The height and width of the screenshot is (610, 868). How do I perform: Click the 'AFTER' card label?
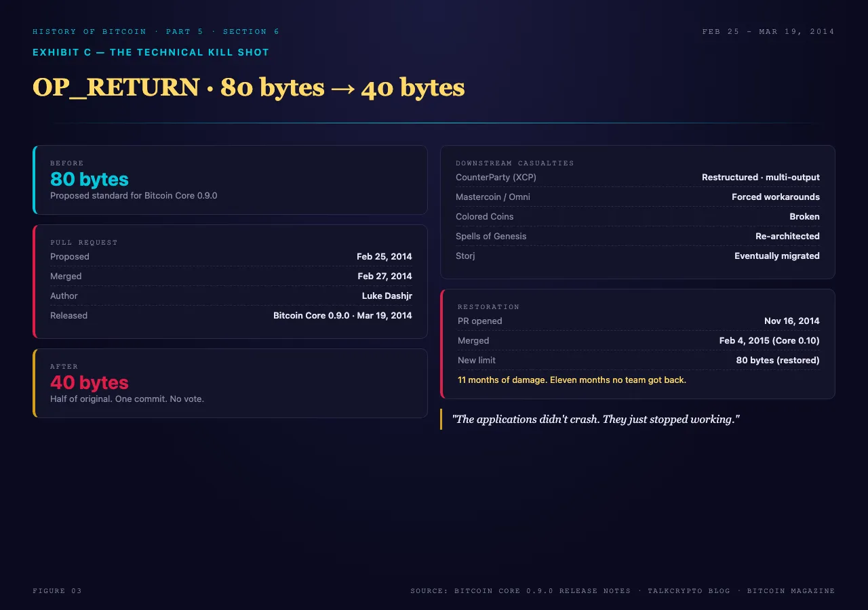[64, 367]
